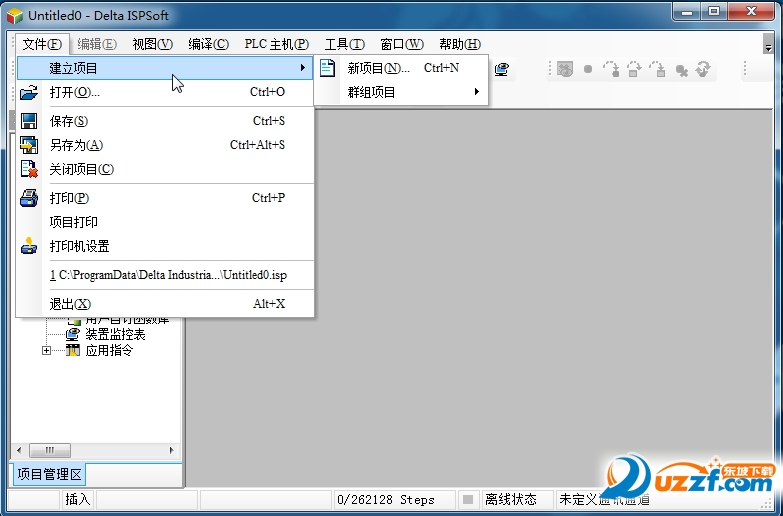Click the disabled glasses debug toolbar icon
The height and width of the screenshot is (516, 783).
pos(565,69)
